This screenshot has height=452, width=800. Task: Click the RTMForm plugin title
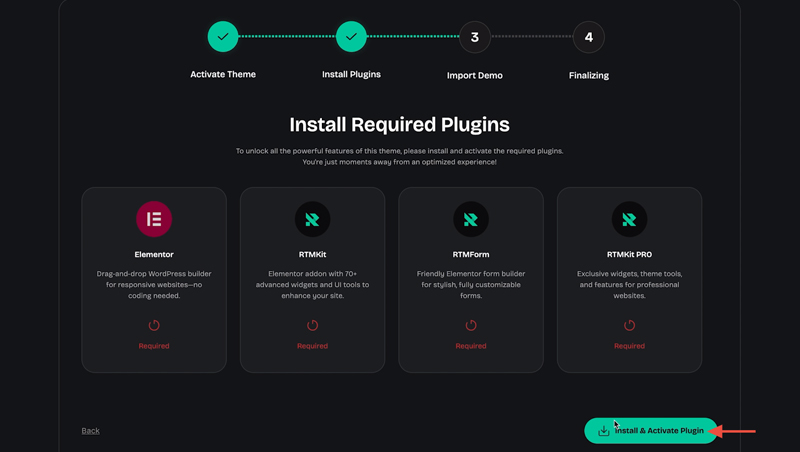coord(471,255)
